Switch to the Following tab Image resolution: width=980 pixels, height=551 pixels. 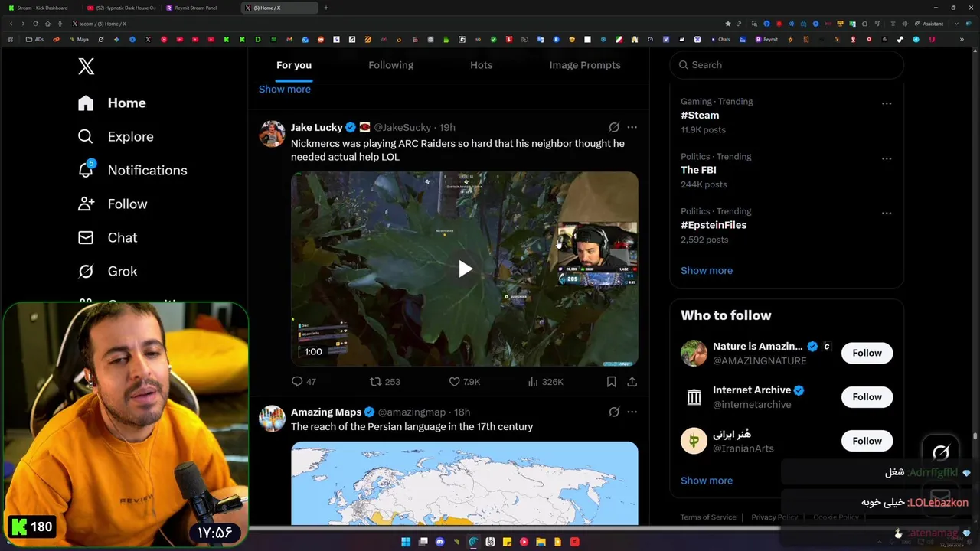pos(390,65)
